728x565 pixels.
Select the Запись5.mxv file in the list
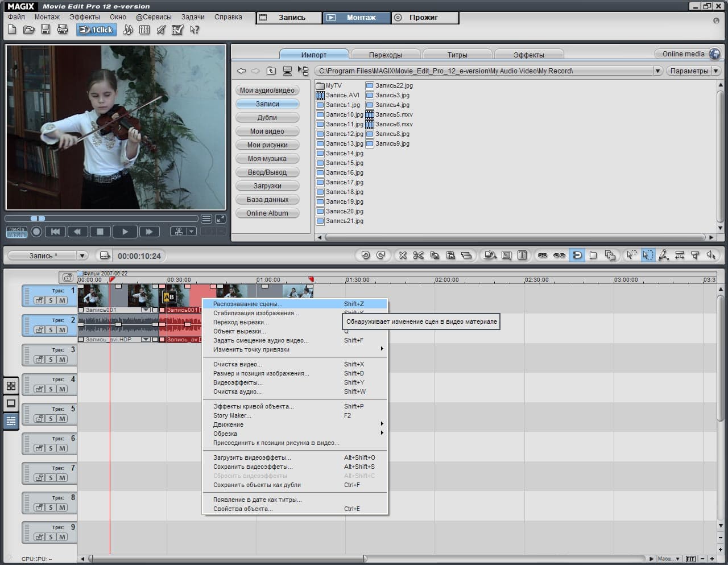coord(393,114)
